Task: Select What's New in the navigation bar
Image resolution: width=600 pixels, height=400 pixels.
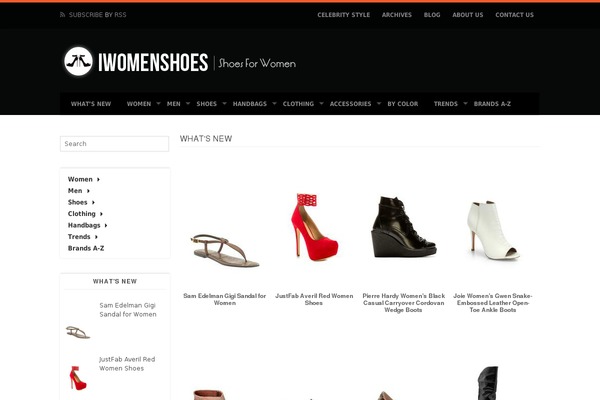Action: [91, 104]
